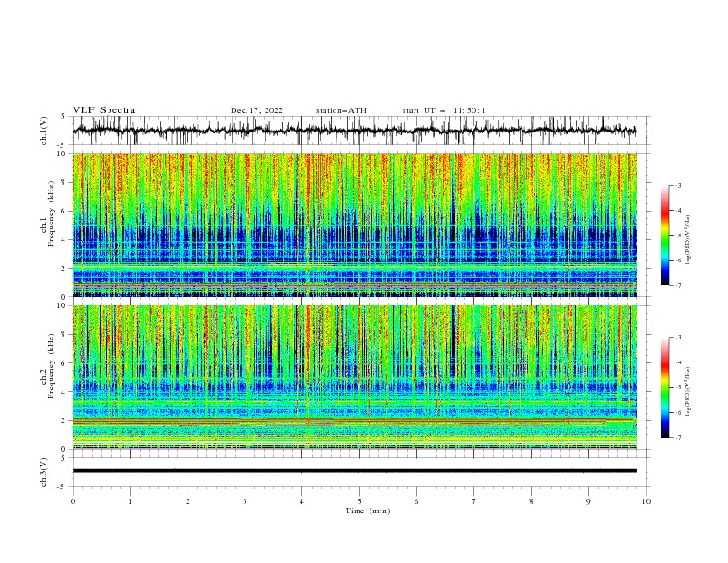Click the "VLF Spectra" title text
The height and width of the screenshot is (563, 728).
pos(104,110)
